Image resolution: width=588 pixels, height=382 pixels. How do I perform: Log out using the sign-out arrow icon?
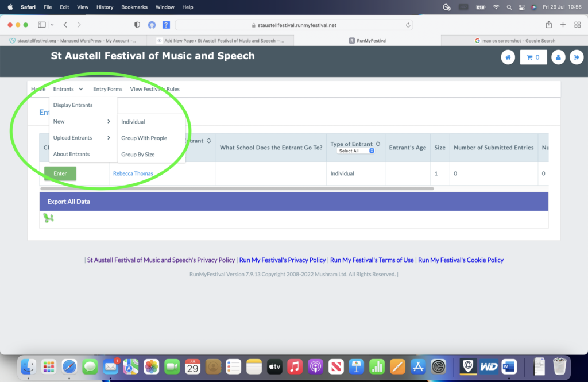coord(577,57)
